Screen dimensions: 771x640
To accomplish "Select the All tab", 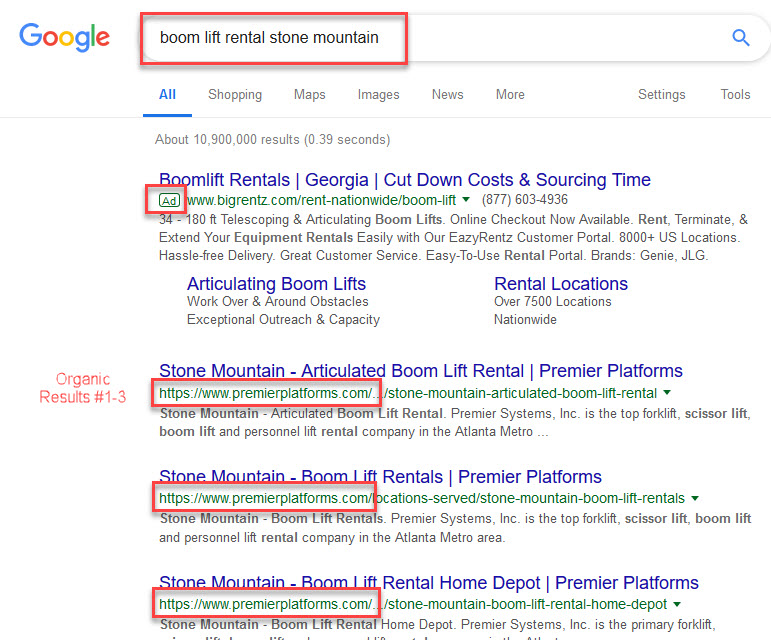I will (167, 94).
